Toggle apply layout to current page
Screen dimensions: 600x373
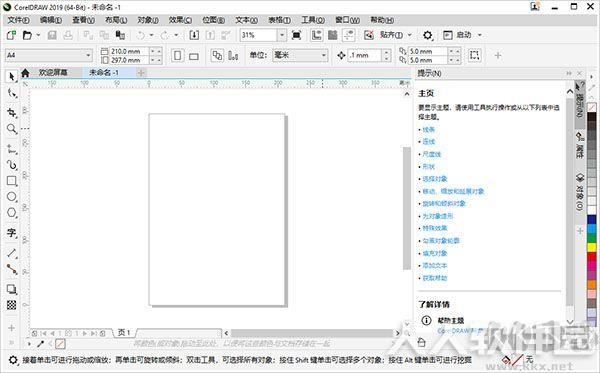point(233,55)
